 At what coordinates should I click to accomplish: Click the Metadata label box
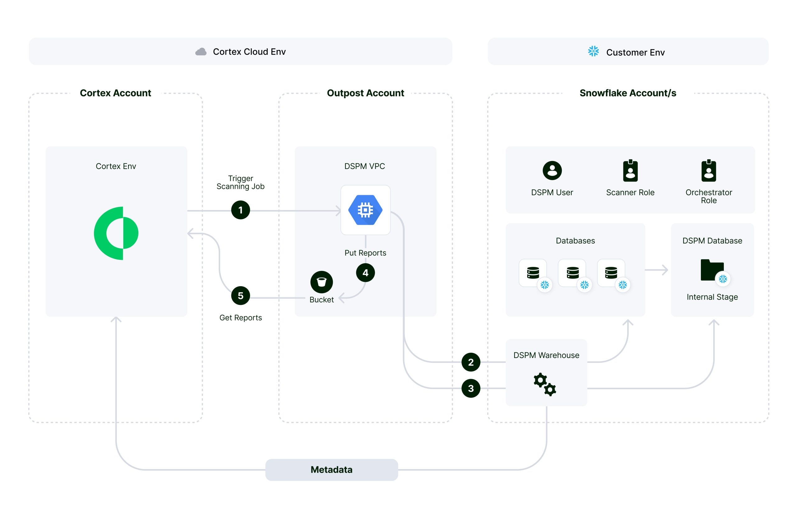coord(331,470)
